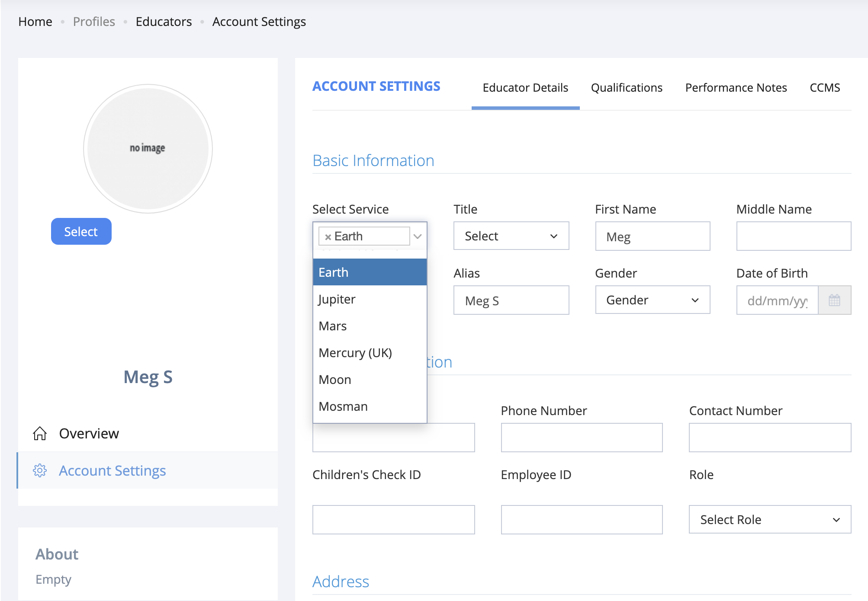Expand the Gender dropdown
868x601 pixels.
652,300
